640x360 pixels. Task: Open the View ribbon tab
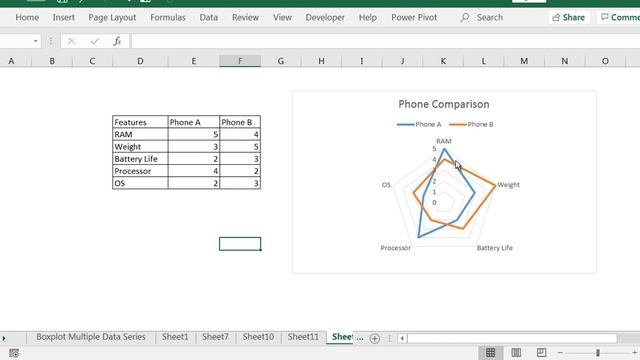[x=282, y=18]
